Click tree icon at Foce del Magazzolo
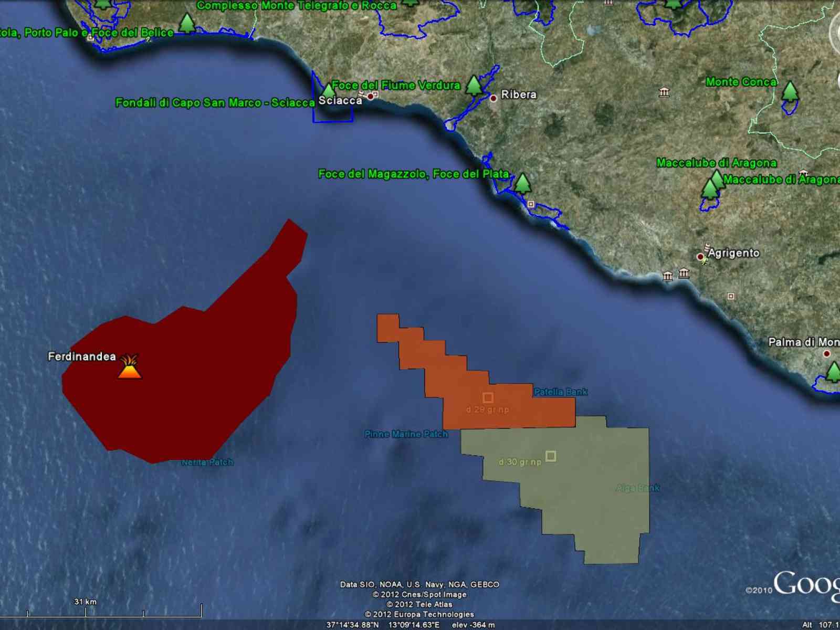Screen dimensions: 840x630 click(522, 183)
